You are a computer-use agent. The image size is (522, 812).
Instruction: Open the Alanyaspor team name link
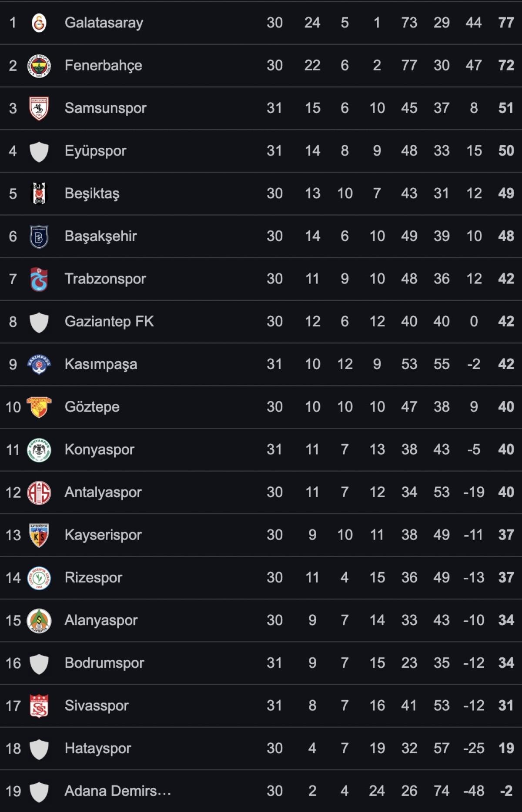[x=101, y=620]
